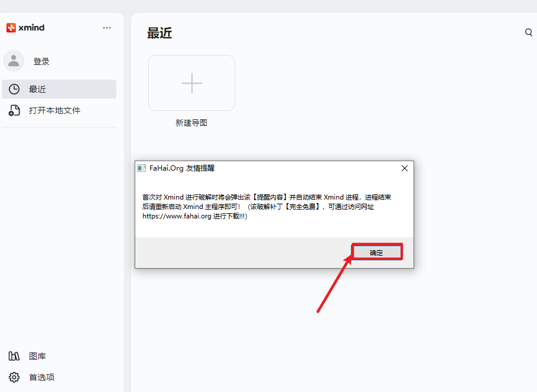Image resolution: width=537 pixels, height=392 pixels.
Task: Open the three-dot more options menu
Action: pyautogui.click(x=106, y=28)
